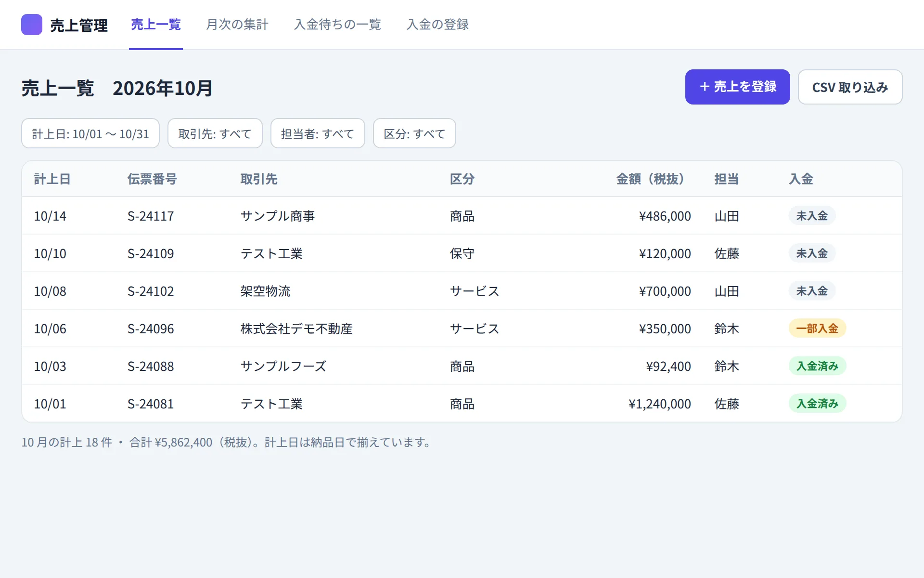This screenshot has height=578, width=924.
Task: Click the purple 売上管理 logo icon
Action: [x=32, y=25]
